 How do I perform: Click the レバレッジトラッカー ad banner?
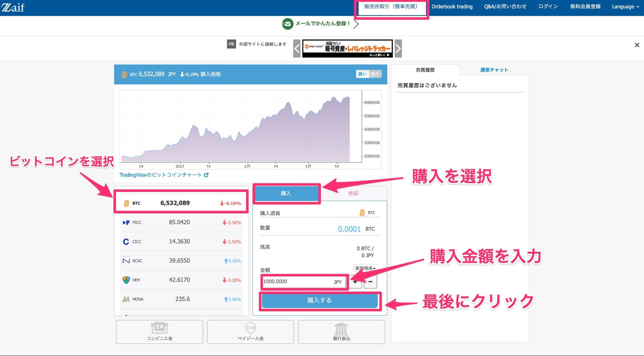pyautogui.click(x=347, y=49)
